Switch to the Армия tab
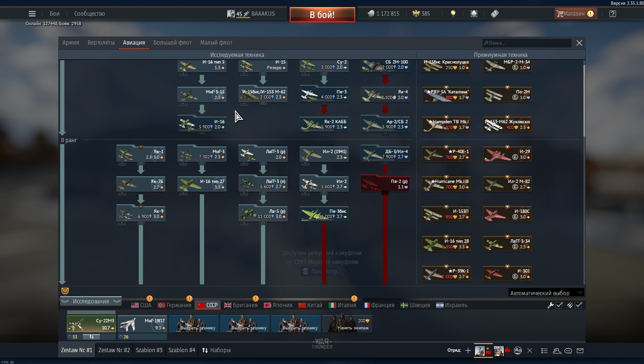 coord(71,43)
